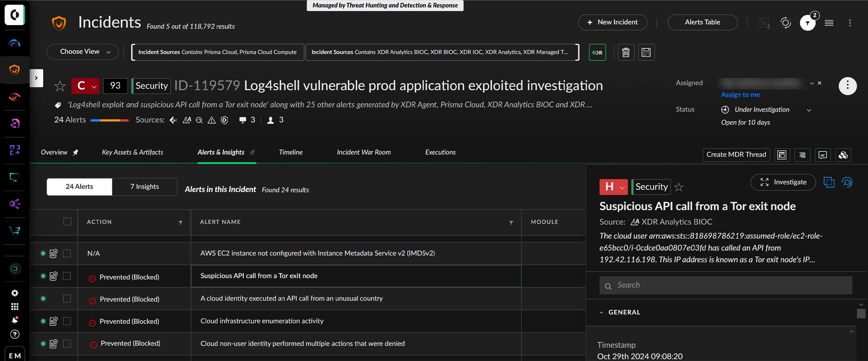Expand the left side panel arrow
This screenshot has width=868, height=361.
point(36,78)
